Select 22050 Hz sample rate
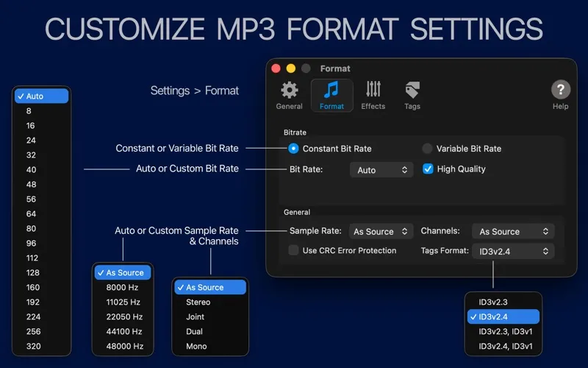This screenshot has width=588, height=368. click(x=123, y=316)
